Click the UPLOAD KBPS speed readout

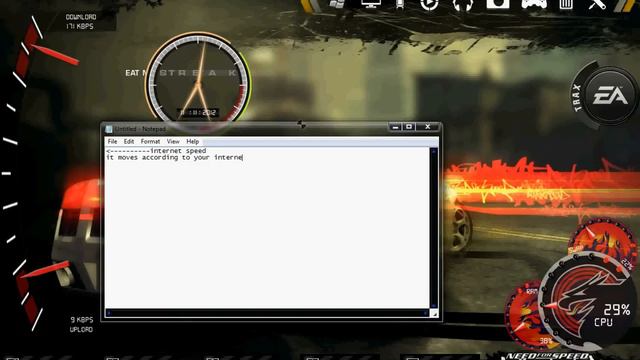tap(81, 324)
